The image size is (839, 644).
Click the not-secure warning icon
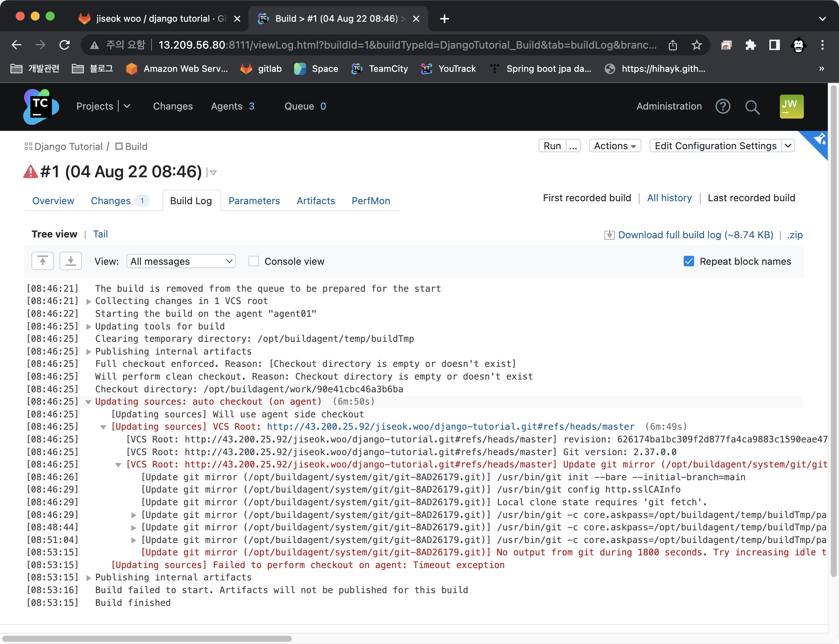94,45
